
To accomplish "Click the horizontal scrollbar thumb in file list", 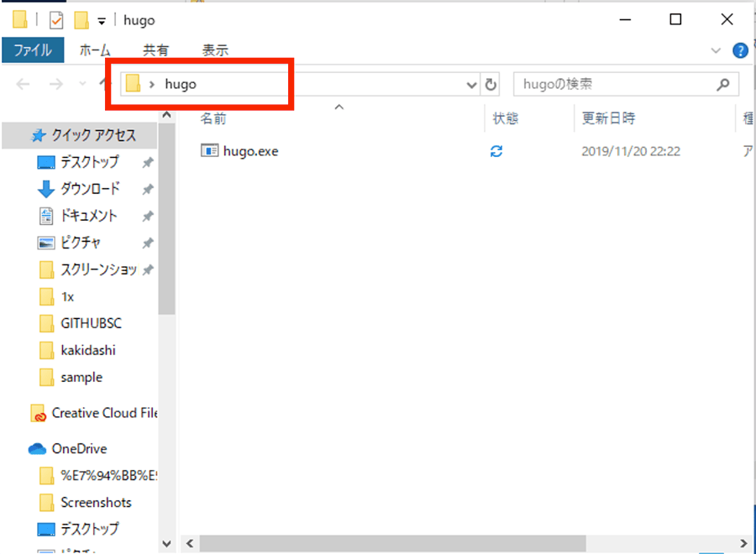I will (x=393, y=544).
